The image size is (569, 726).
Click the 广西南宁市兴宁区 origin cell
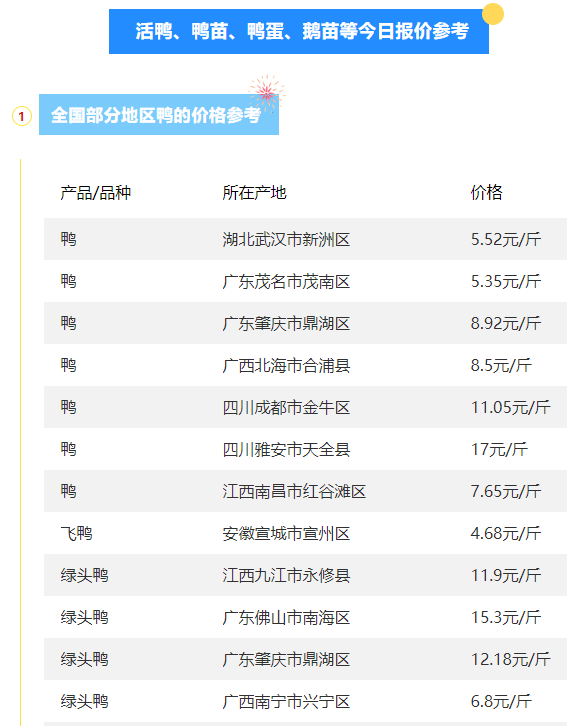286,701
